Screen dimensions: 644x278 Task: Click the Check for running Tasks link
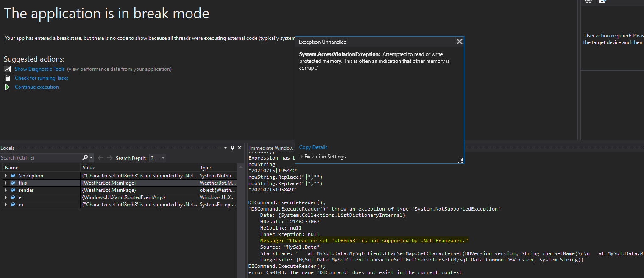[42, 78]
